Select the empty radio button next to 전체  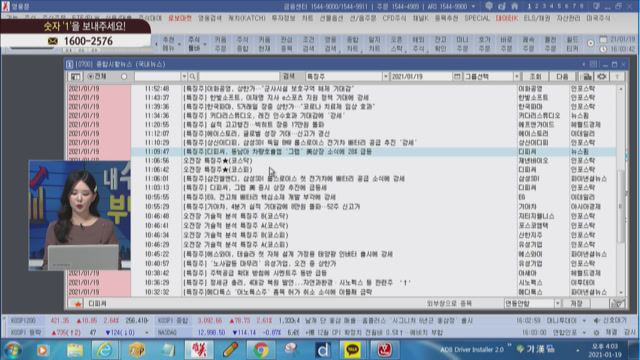pos(124,76)
